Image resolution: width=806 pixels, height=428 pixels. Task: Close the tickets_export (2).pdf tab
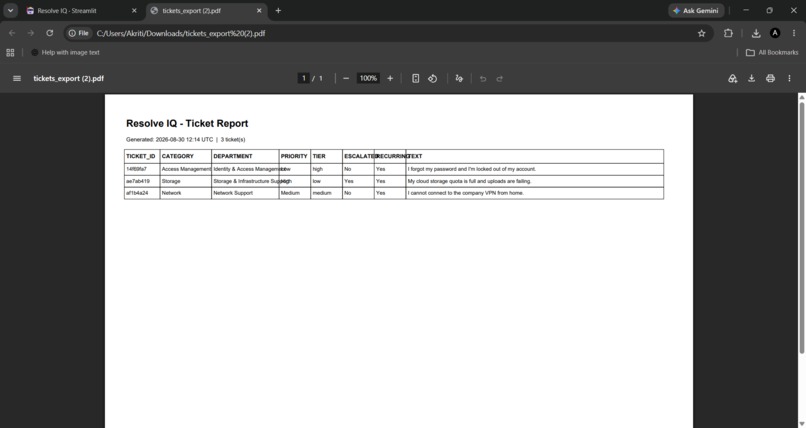(259, 10)
